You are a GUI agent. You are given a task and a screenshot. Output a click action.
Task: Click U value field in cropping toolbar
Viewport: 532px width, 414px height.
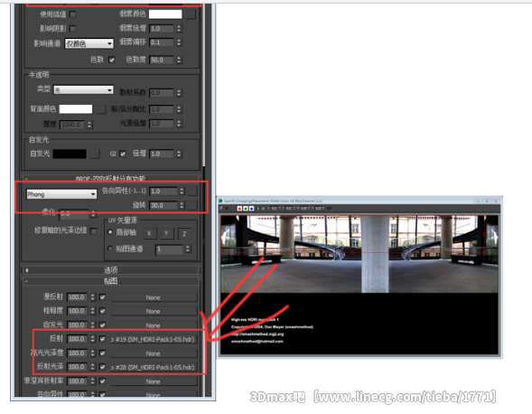click(274, 209)
